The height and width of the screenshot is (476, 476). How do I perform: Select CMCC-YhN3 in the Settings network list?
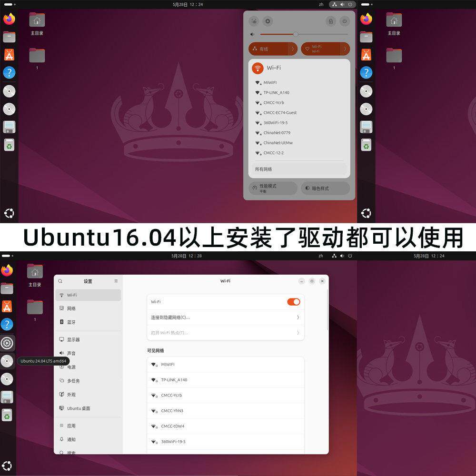tap(226, 411)
